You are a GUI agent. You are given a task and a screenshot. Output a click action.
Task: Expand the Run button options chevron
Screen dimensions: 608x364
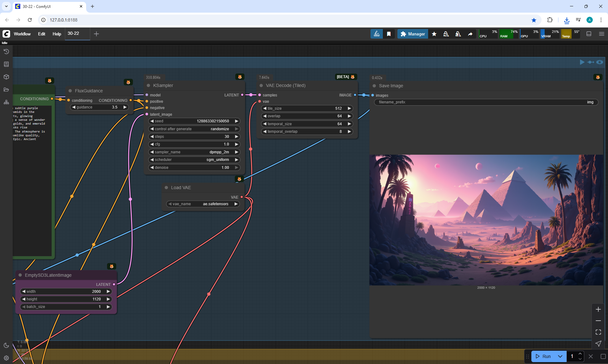(x=560, y=356)
